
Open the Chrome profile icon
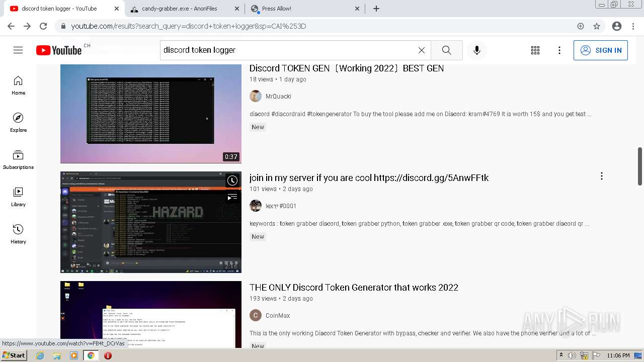pos(617,26)
